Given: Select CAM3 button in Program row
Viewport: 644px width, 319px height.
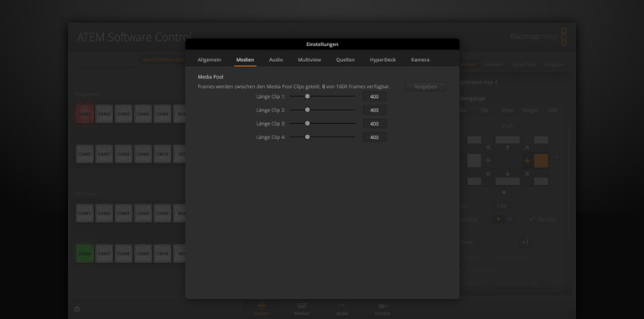Looking at the screenshot, I should pos(123,114).
